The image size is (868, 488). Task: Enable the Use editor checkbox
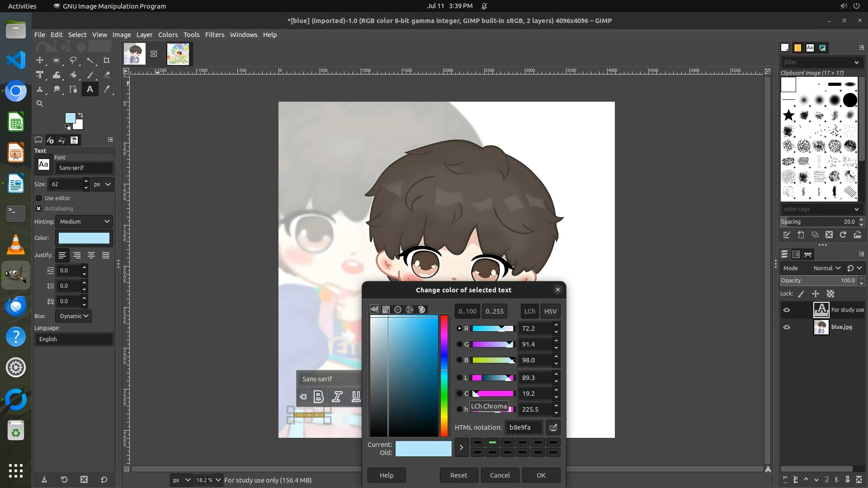click(39, 198)
